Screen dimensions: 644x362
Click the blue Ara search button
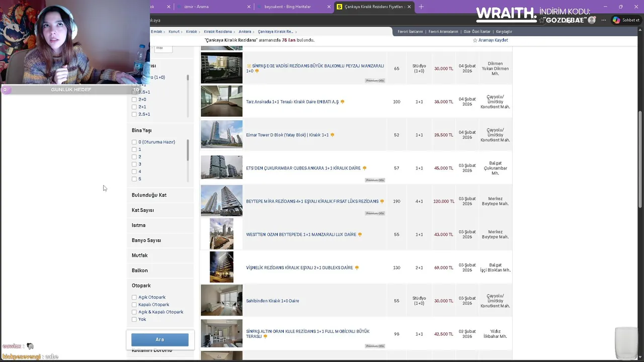(160, 339)
